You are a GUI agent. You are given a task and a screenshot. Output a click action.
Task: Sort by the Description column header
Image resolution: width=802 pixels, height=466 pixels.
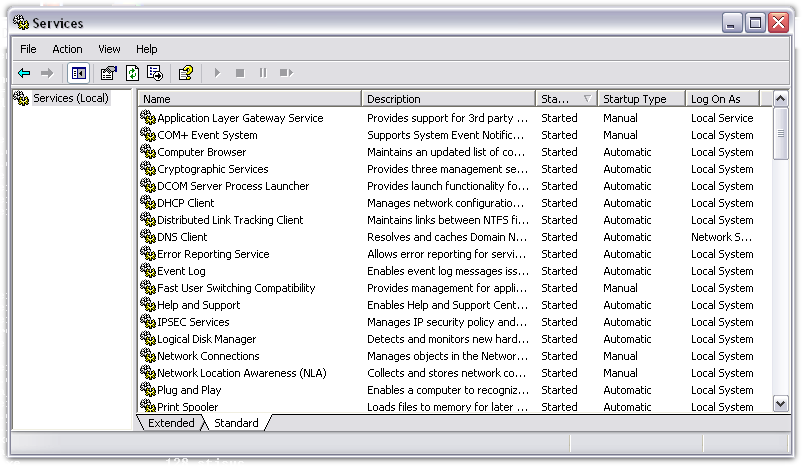[449, 99]
